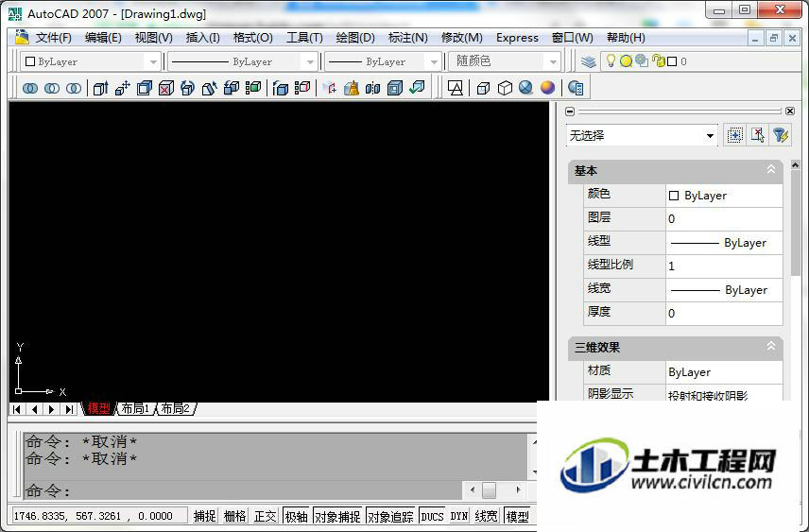
Task: Select the Separate solids tool
Action: tap(372, 88)
